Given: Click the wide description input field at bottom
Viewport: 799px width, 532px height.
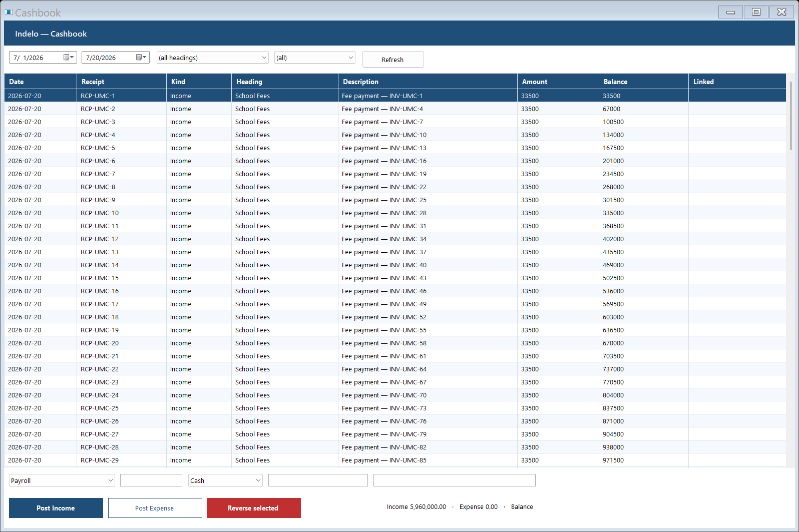Looking at the screenshot, I should pos(455,480).
